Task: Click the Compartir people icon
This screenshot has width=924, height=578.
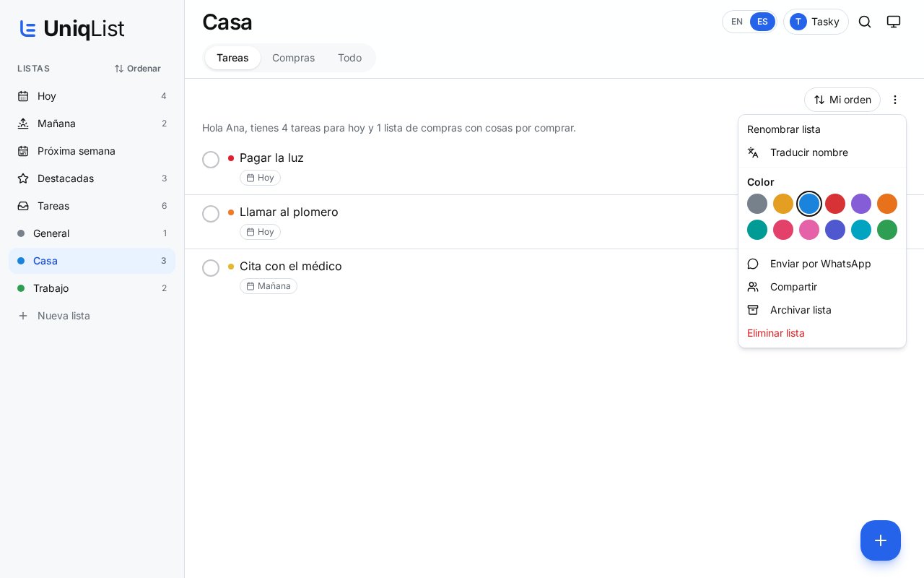Action: click(753, 287)
